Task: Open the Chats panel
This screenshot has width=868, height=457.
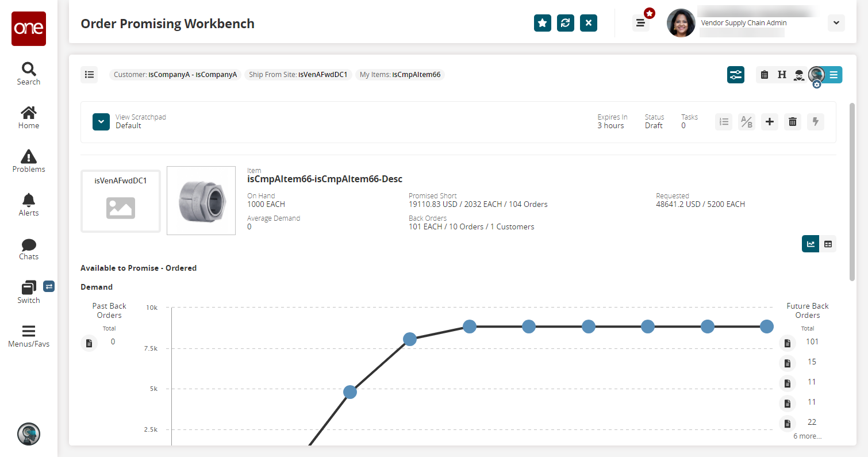Action: tap(28, 249)
